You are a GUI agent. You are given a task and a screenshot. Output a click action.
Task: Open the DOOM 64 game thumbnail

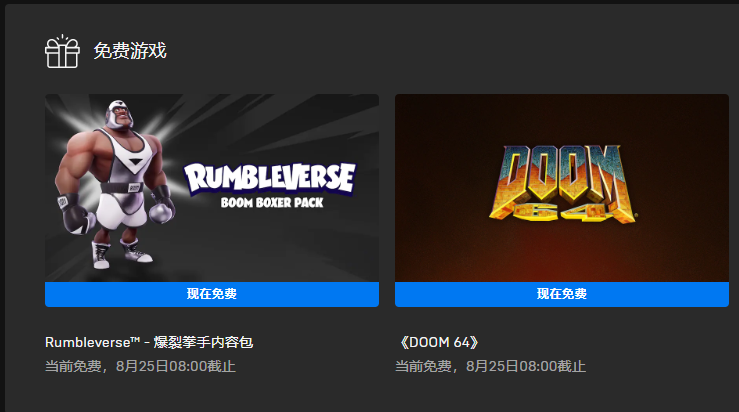click(x=562, y=188)
